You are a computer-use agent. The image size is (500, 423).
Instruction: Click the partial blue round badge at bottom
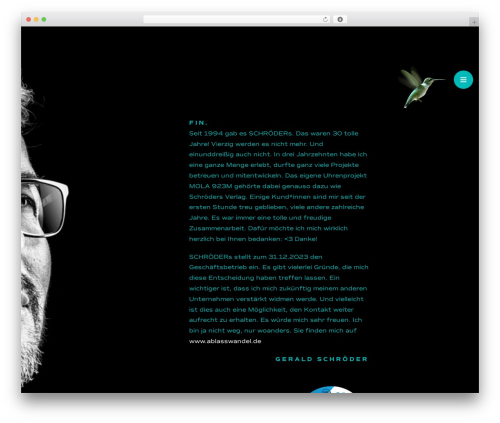point(331,390)
